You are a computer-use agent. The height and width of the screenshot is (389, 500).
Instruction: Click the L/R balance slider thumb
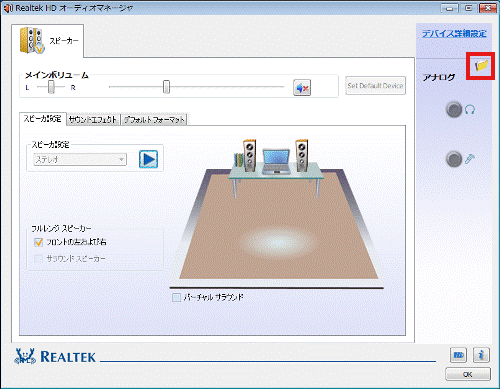click(x=51, y=87)
